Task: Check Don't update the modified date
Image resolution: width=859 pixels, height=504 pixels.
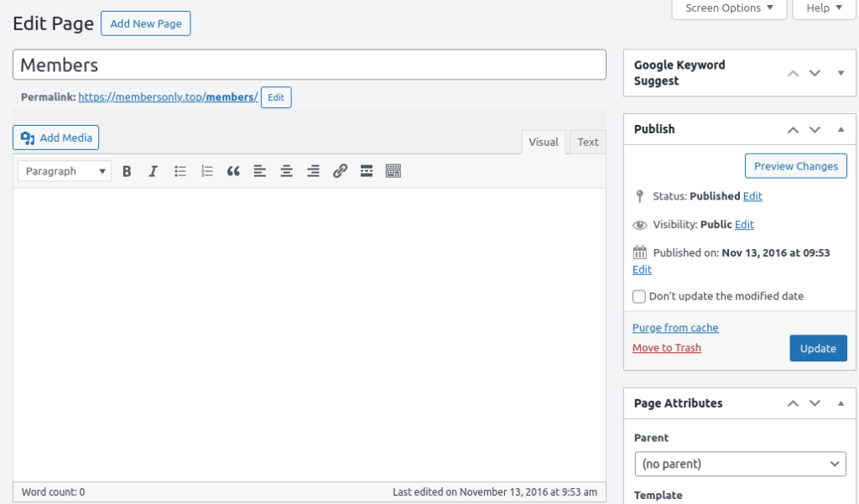Action: coord(638,296)
